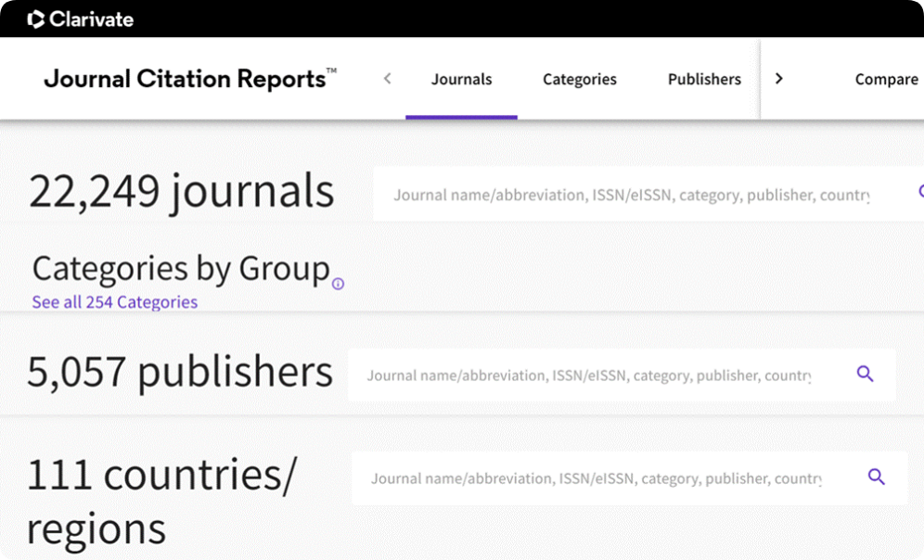Click the 22,249 journals heading
Image resolution: width=924 pixels, height=560 pixels.
point(182,191)
